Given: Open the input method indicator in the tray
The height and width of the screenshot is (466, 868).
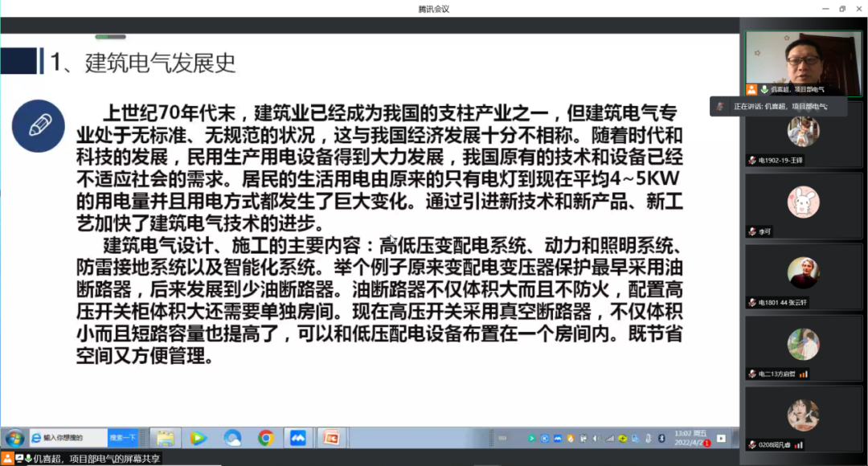Looking at the screenshot, I should (x=583, y=439).
